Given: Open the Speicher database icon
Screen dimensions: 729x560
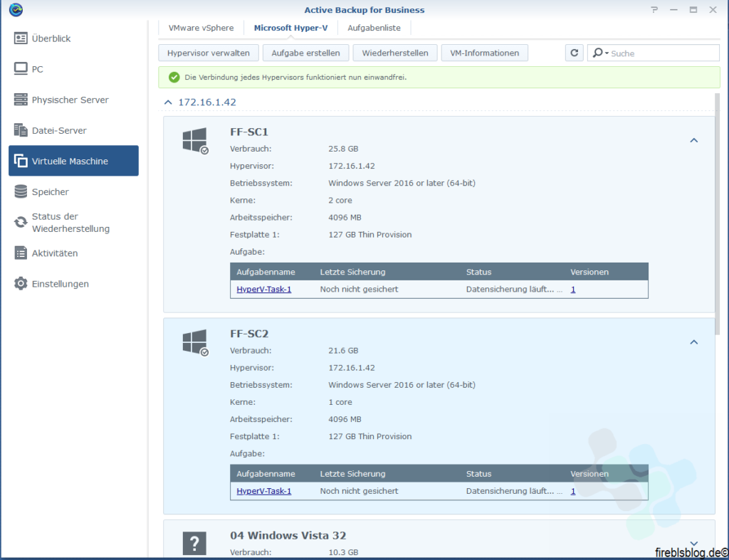Looking at the screenshot, I should click(21, 191).
